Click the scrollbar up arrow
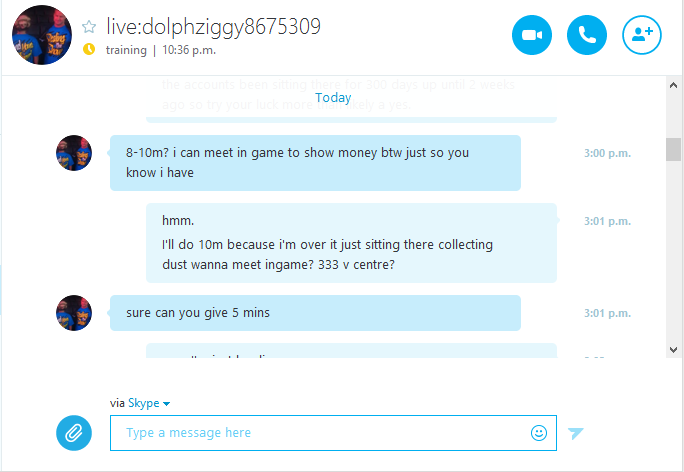This screenshot has height=472, width=684. tap(673, 85)
